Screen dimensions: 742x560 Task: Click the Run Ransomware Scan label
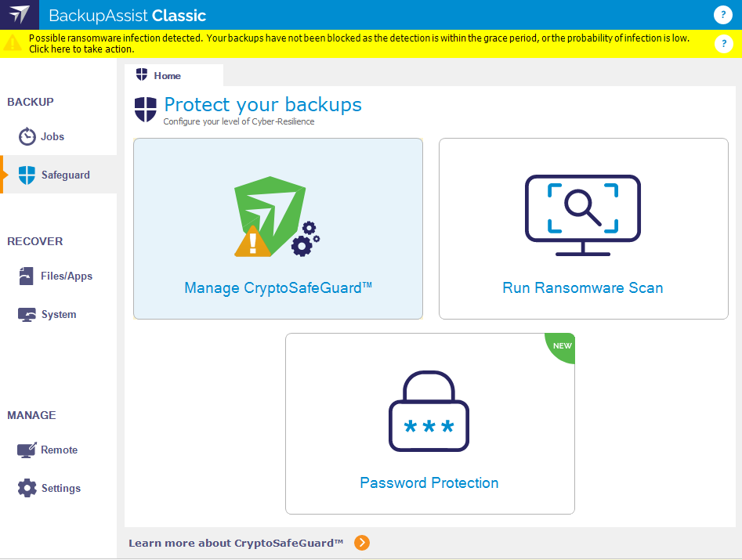[x=582, y=287]
